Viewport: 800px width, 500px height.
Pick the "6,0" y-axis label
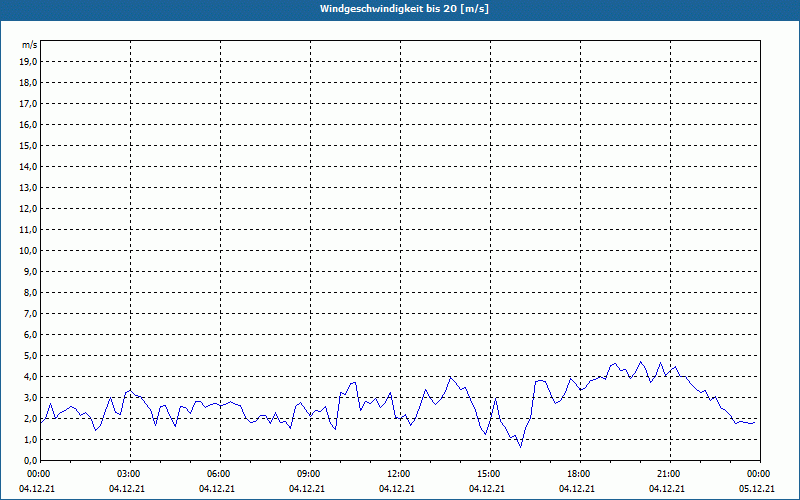pos(31,335)
